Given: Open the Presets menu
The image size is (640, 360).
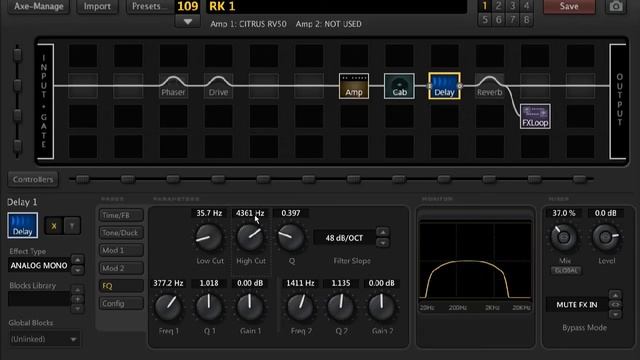Looking at the screenshot, I should click(x=149, y=7).
